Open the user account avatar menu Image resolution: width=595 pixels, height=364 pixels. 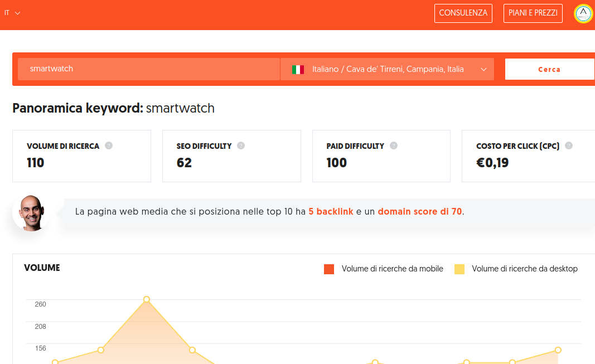tap(583, 13)
